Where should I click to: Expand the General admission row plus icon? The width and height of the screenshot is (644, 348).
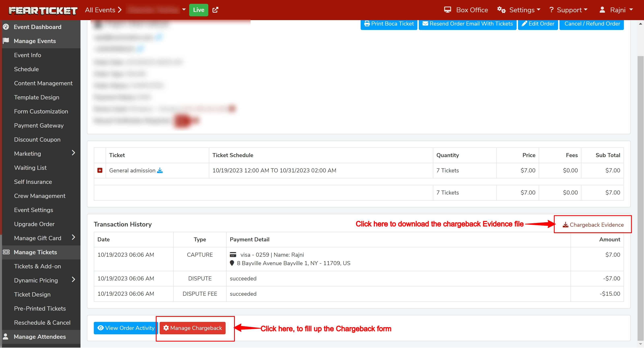(x=100, y=171)
